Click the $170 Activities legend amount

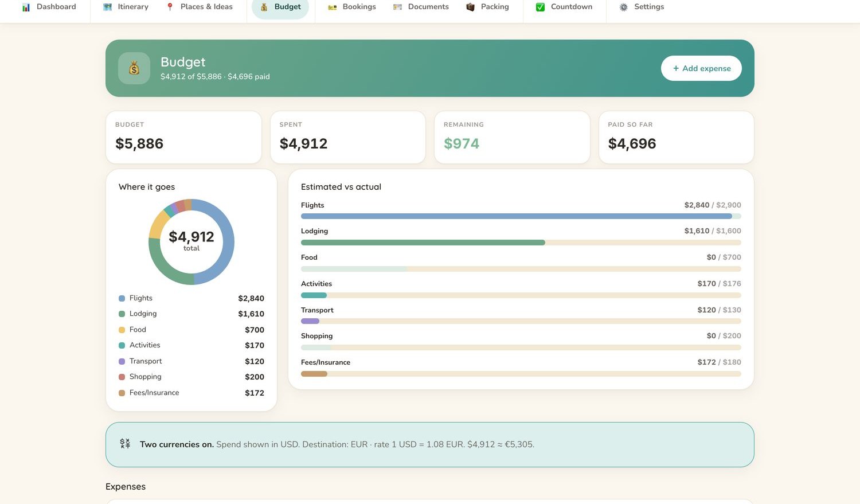tap(255, 345)
